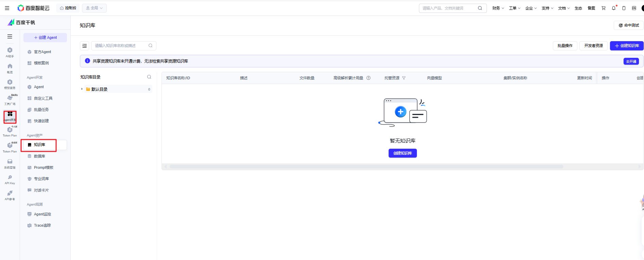Click the 创建 Agent button

tap(45, 37)
